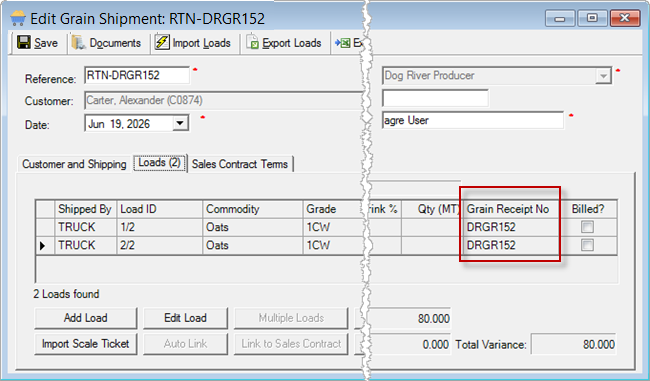Click the Grade column header
The image size is (650, 381).
[333, 209]
